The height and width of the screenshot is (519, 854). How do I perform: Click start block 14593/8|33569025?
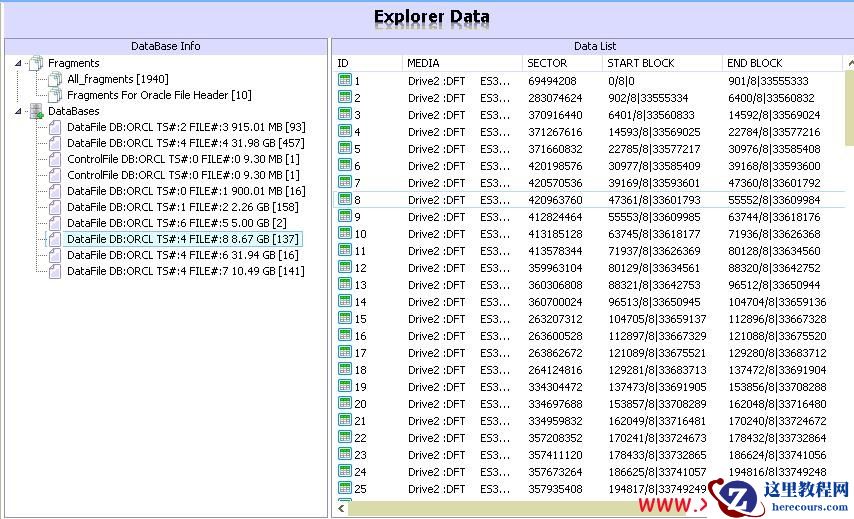coord(654,132)
